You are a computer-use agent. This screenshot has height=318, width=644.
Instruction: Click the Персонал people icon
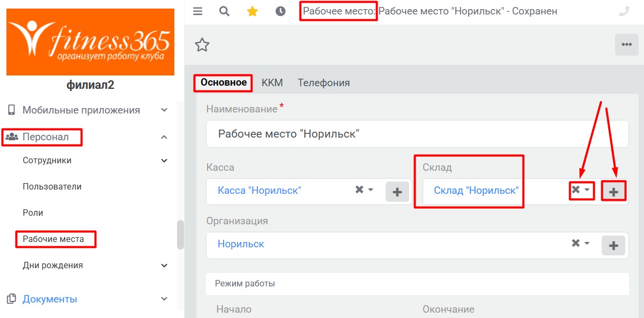[x=12, y=137]
